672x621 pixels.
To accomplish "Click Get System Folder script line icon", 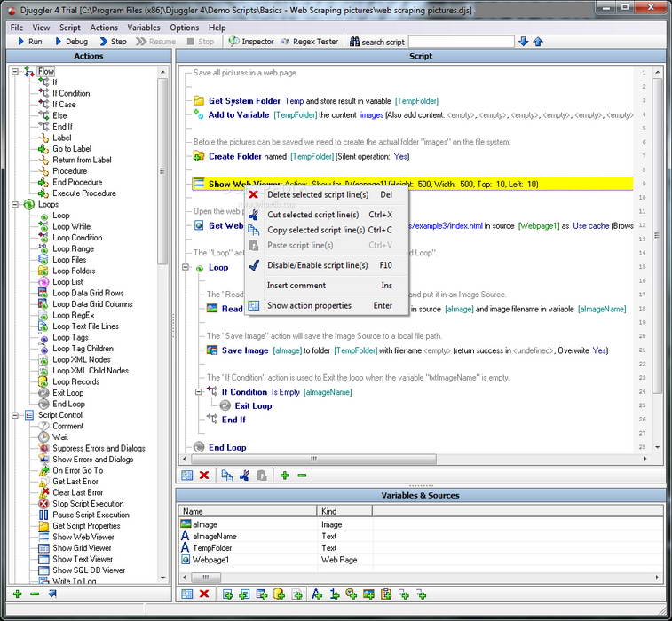I will [199, 100].
